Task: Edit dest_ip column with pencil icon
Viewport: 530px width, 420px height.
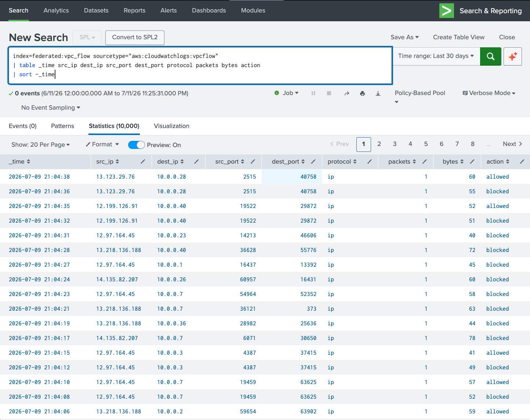Action: (196, 161)
